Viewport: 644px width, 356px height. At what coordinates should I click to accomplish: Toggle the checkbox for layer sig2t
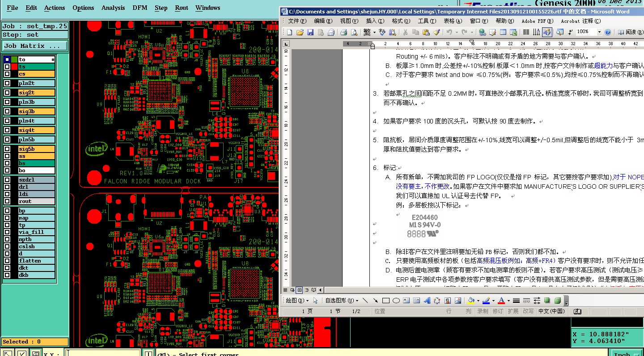point(7,93)
